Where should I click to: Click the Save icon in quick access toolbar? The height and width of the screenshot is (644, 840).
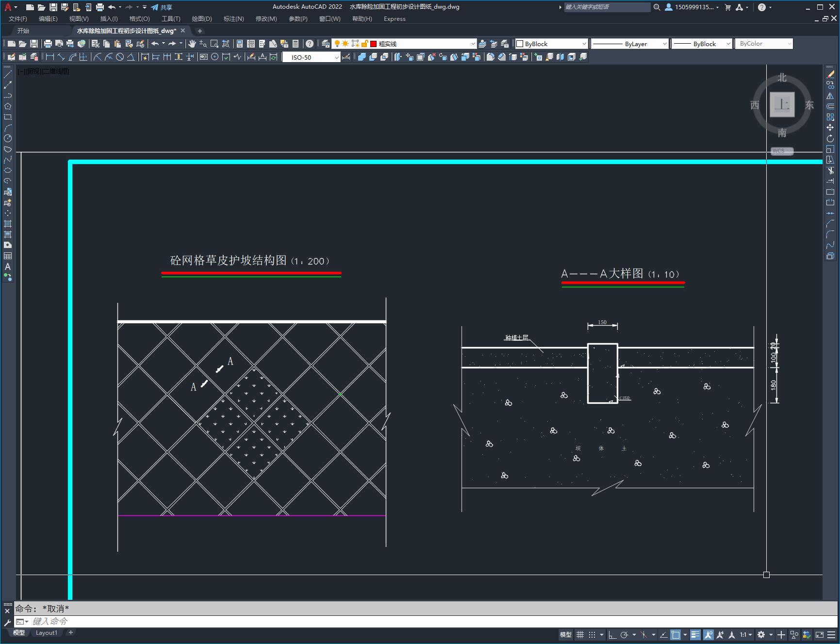pyautogui.click(x=53, y=7)
